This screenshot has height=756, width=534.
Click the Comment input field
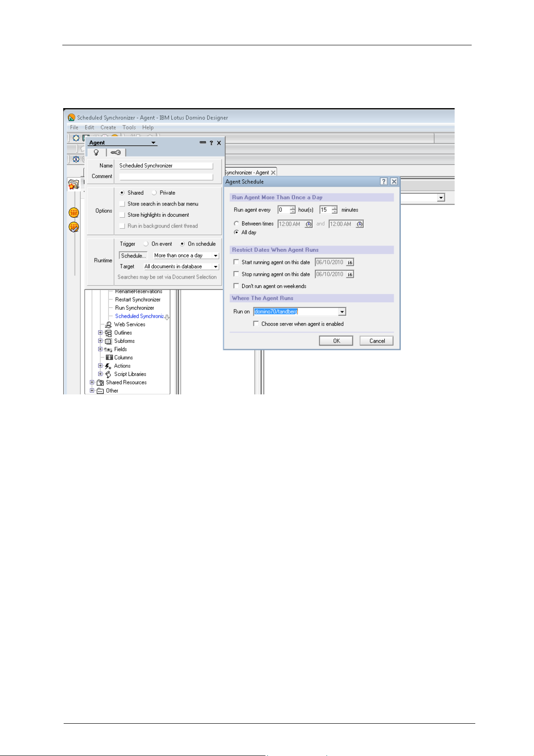point(165,176)
